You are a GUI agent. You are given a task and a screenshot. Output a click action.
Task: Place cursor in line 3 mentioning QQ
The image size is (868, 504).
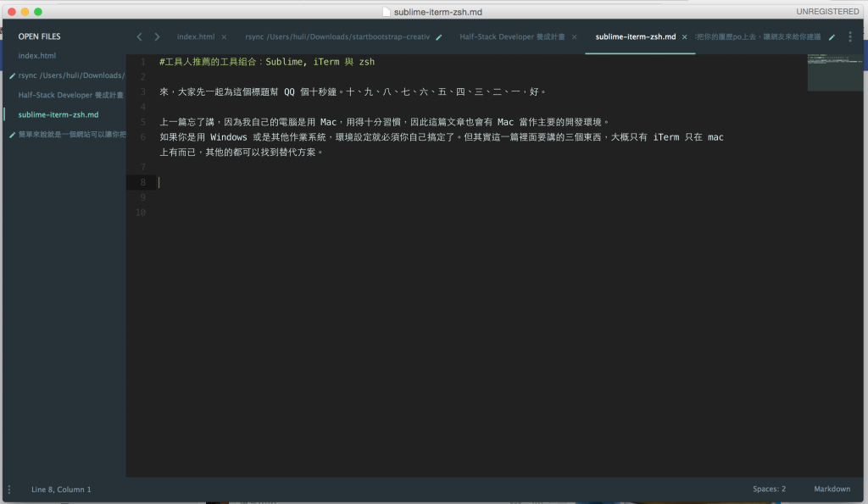[353, 91]
